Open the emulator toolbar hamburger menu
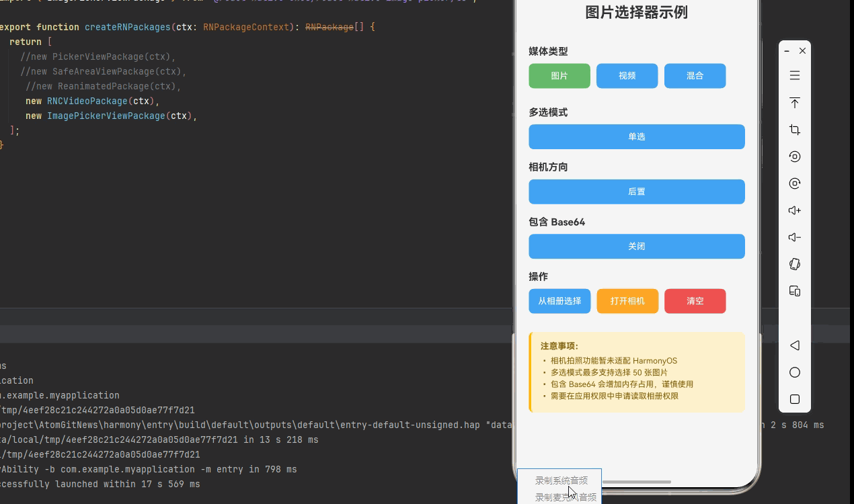Viewport: 854px width, 504px height. (794, 75)
